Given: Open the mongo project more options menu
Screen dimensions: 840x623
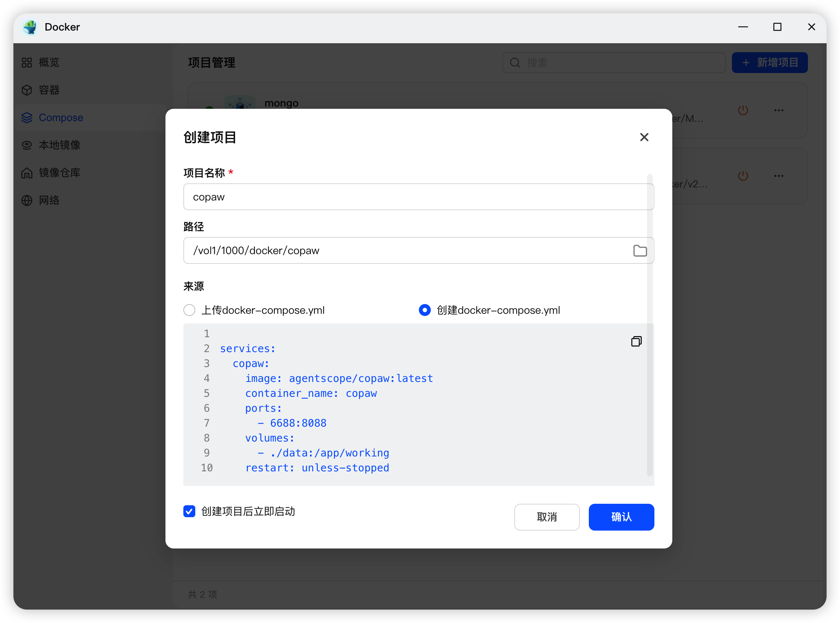Looking at the screenshot, I should tap(779, 111).
